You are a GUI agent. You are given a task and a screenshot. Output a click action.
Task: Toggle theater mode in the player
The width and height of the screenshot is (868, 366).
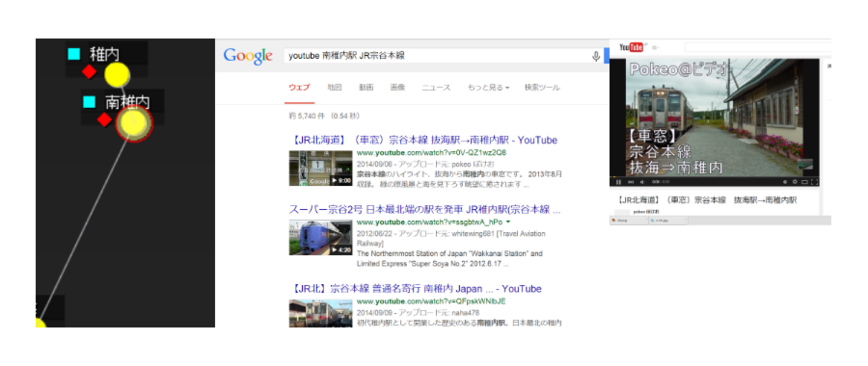804,182
